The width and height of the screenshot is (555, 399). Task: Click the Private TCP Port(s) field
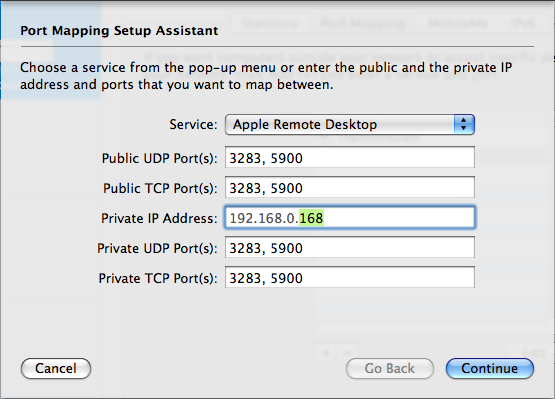pyautogui.click(x=350, y=278)
